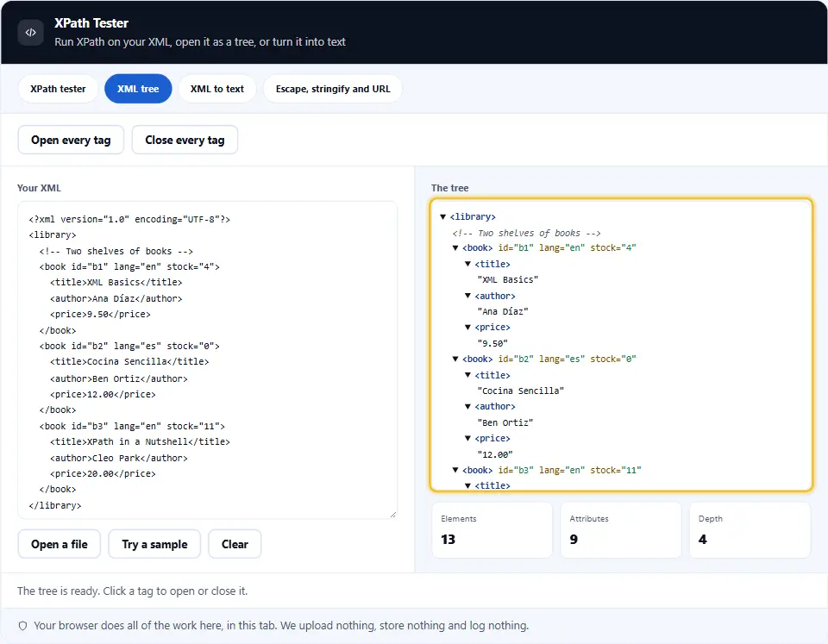Open a file using the file button
The width and height of the screenshot is (828, 644).
[x=60, y=544]
